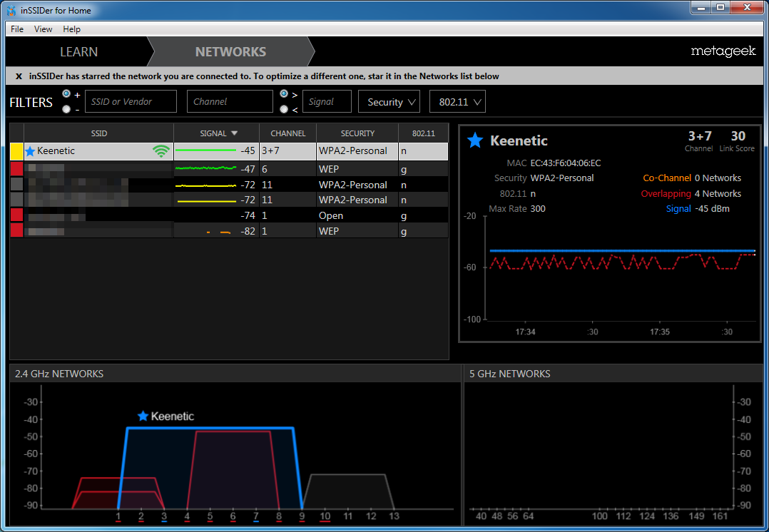This screenshot has height=532, width=769.
Task: Click MAC address EC:43:F6:04:06:EC
Action: point(566,163)
